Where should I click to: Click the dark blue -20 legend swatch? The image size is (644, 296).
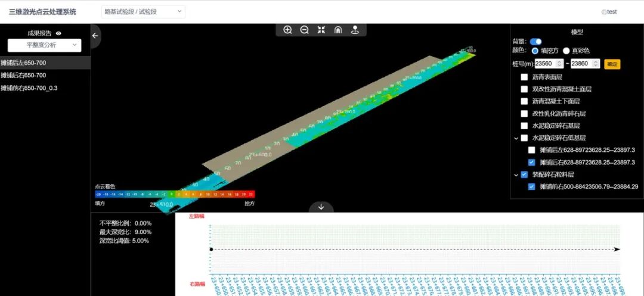tap(99, 194)
